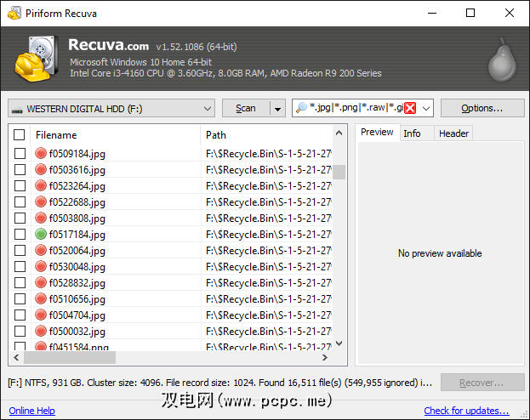This screenshot has width=530, height=420.
Task: Click the scroll right arrow of file list
Action: (325, 357)
